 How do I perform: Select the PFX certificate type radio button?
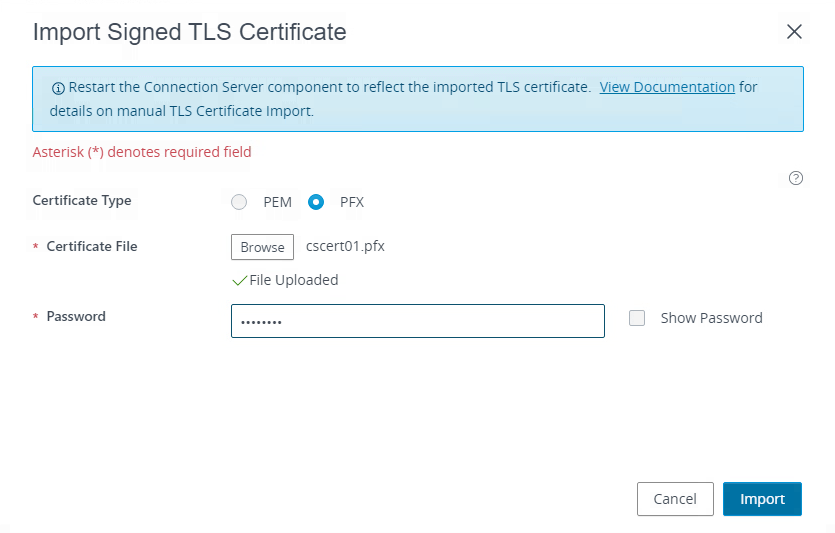(x=316, y=202)
